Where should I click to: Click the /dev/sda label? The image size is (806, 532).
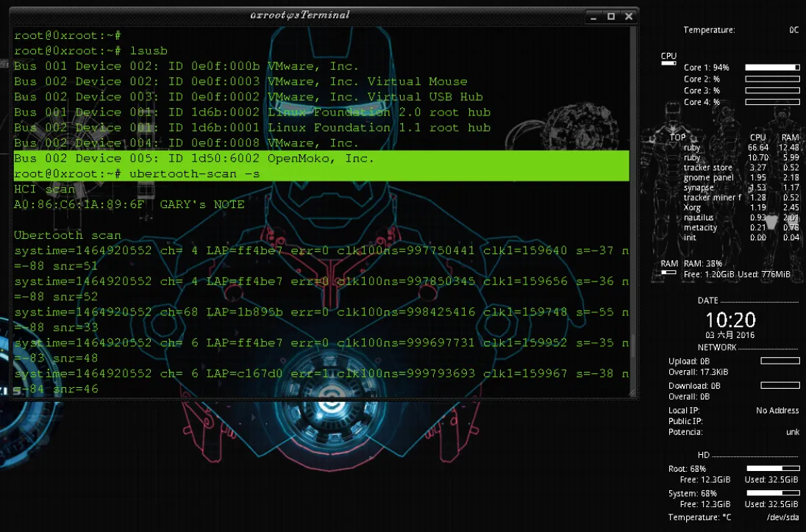pos(782,517)
